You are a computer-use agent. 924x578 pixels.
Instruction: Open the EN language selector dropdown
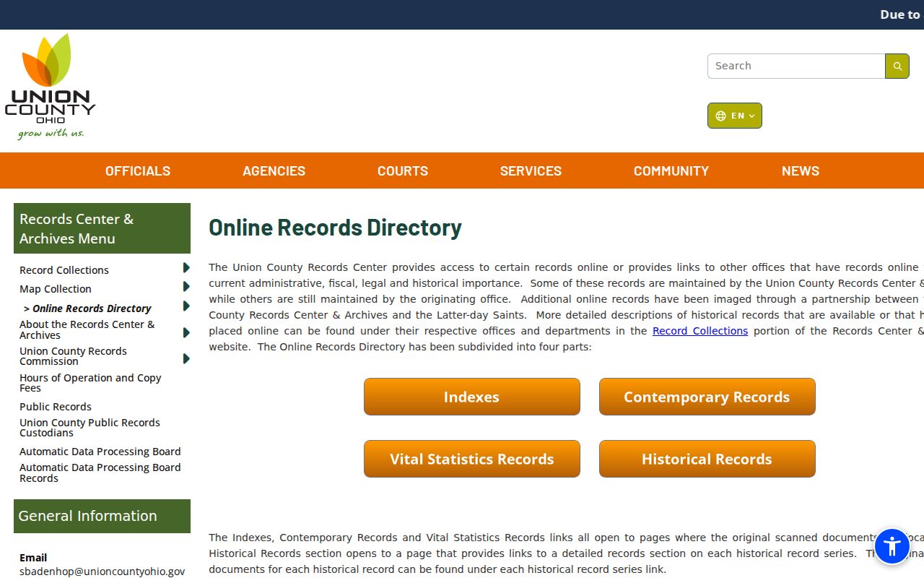pyautogui.click(x=735, y=116)
